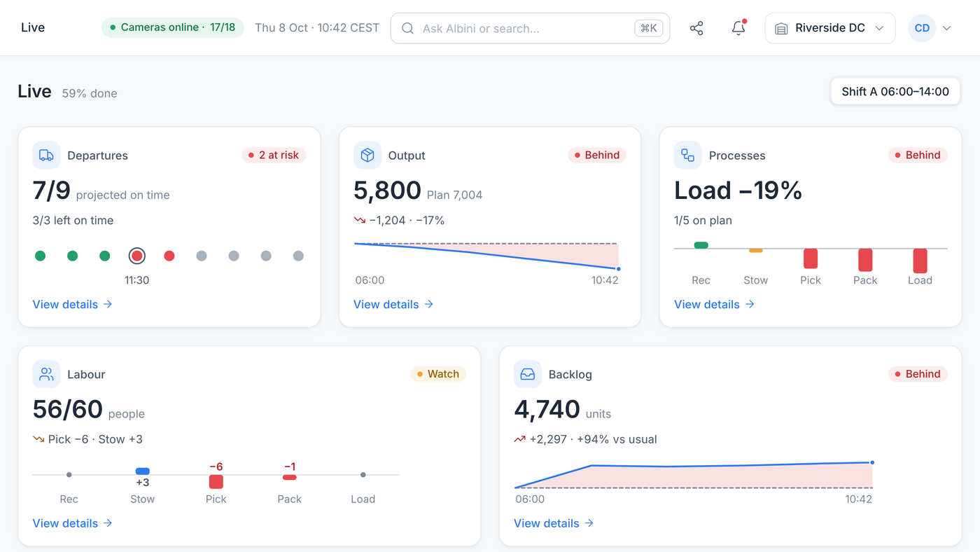The width and height of the screenshot is (980, 552).
Task: Click the Processes flow icon
Action: 688,156
